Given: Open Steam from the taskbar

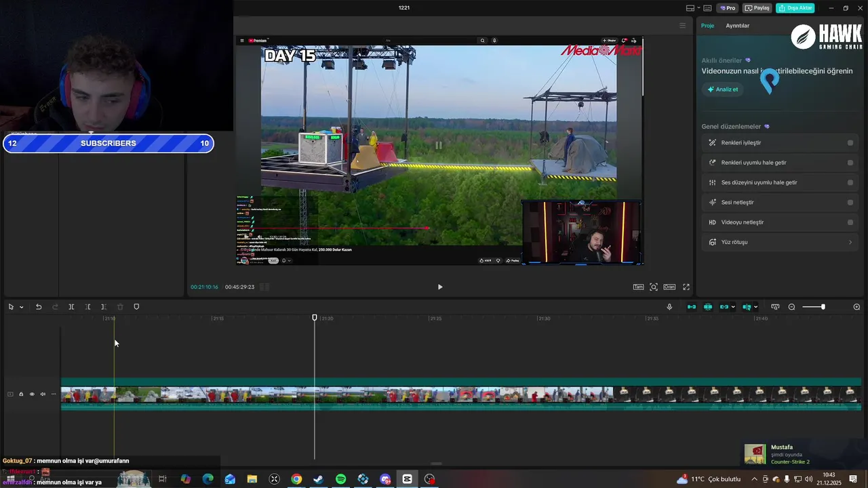Looking at the screenshot, I should 319,479.
